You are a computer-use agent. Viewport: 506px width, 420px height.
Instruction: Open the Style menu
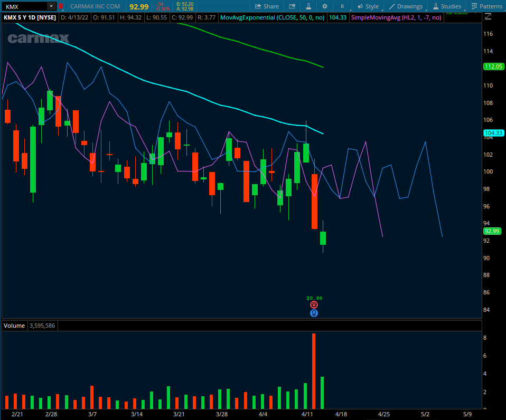click(368, 6)
